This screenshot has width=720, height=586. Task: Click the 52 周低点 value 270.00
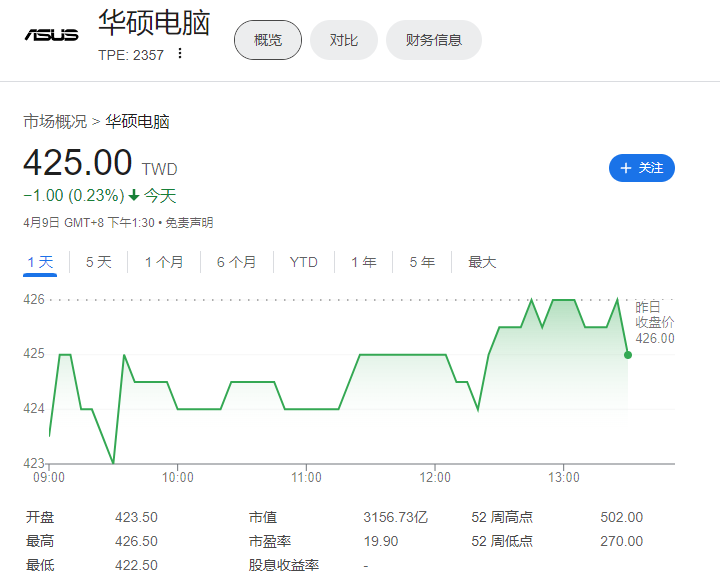621,541
